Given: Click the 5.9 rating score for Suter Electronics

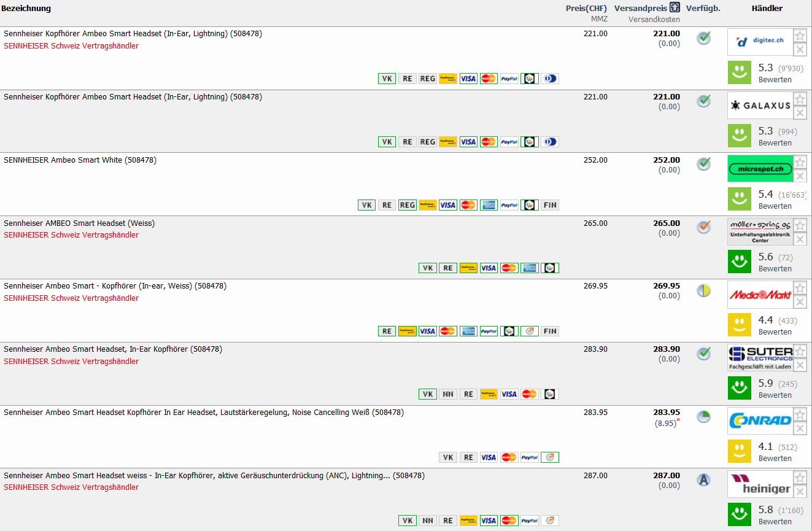Looking at the screenshot, I should 765,383.
